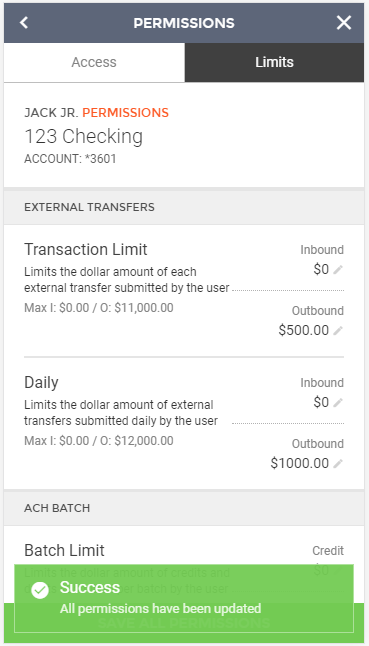Viewport: 369px width, 646px height.
Task: Click the Save All Permissions button
Action: [184, 623]
